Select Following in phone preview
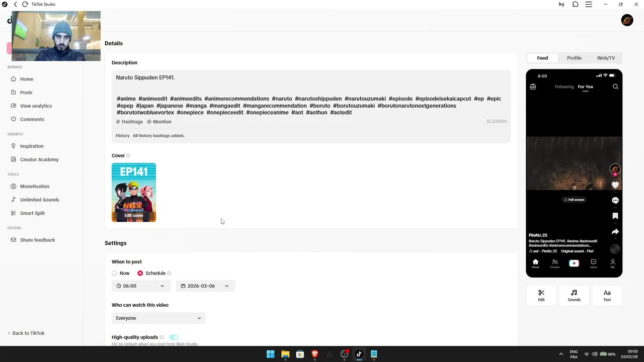 coord(564,86)
